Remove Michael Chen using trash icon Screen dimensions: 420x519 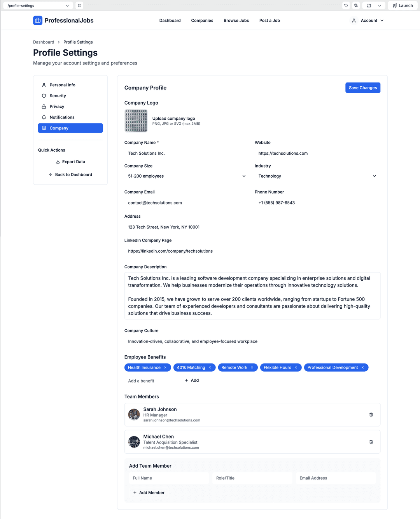[x=371, y=442]
